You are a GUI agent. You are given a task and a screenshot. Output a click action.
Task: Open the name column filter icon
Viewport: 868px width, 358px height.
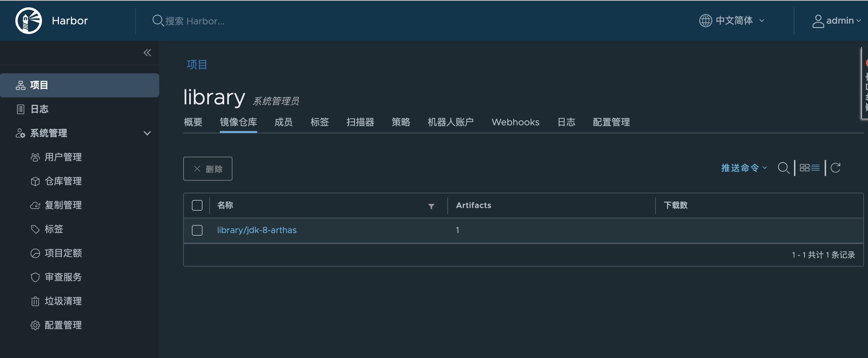pos(431,206)
